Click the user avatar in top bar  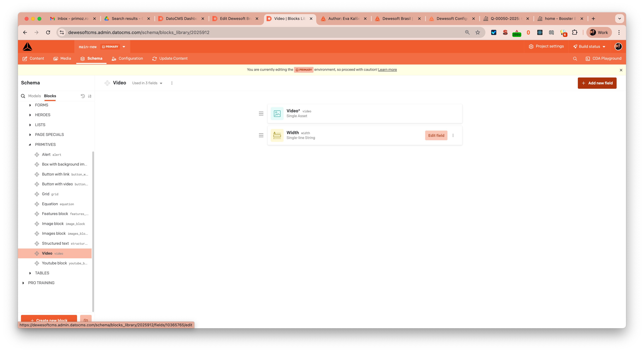[618, 47]
